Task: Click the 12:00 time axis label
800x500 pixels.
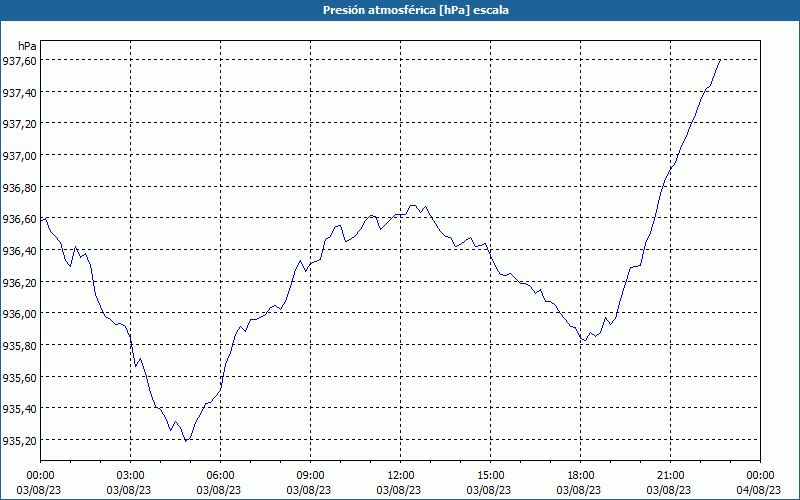Action: coord(401,476)
